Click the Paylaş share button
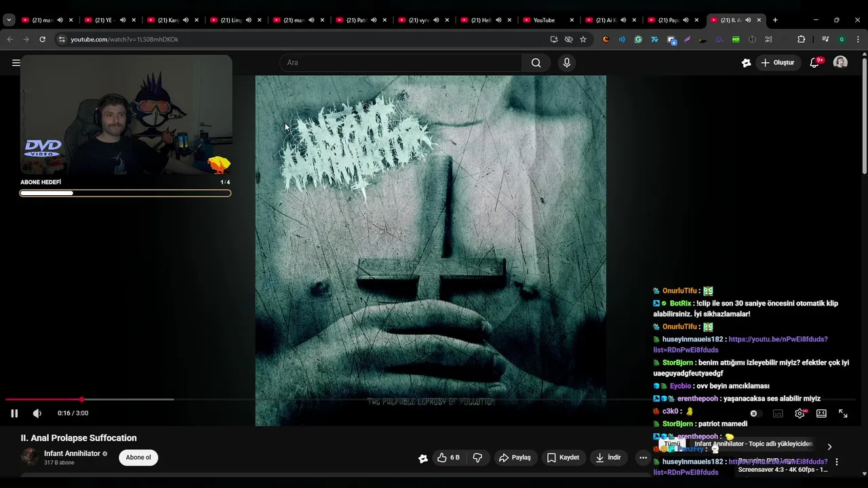 [x=515, y=457]
